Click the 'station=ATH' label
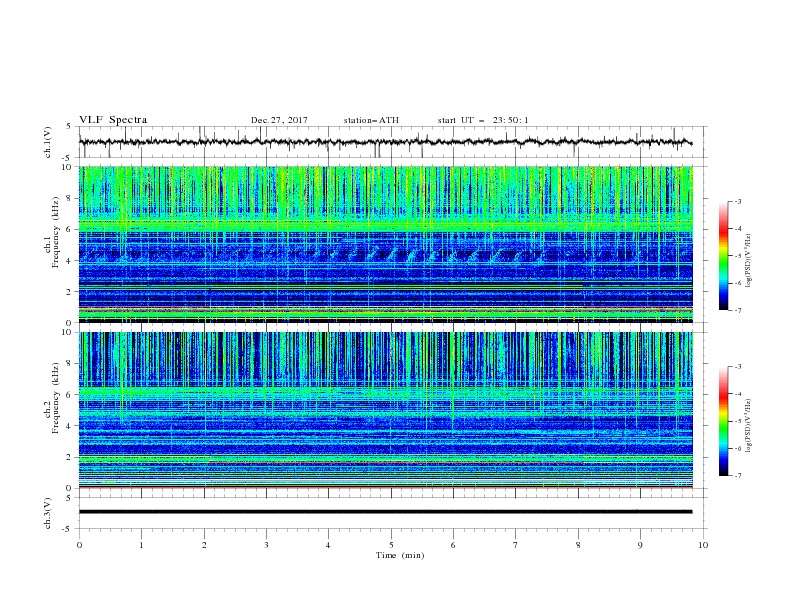Image resolution: width=792 pixels, height=612 pixels. (x=371, y=120)
